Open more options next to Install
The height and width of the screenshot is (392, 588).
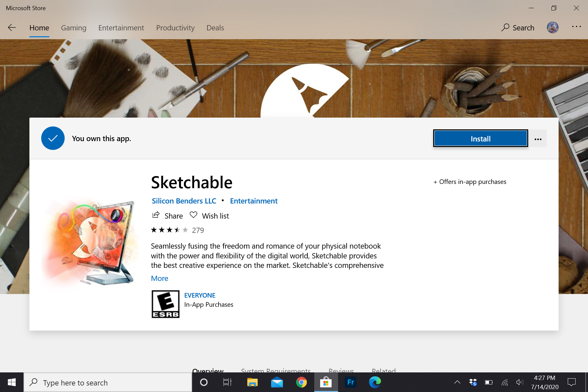pos(538,139)
